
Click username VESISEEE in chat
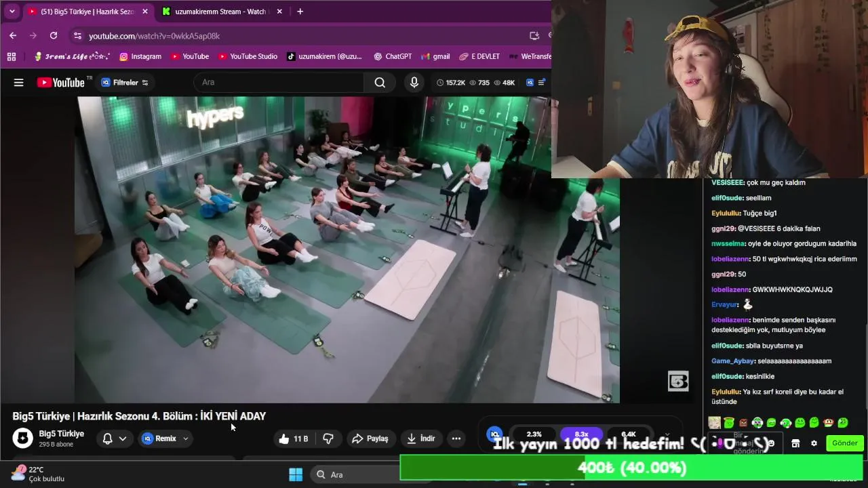[x=727, y=183]
